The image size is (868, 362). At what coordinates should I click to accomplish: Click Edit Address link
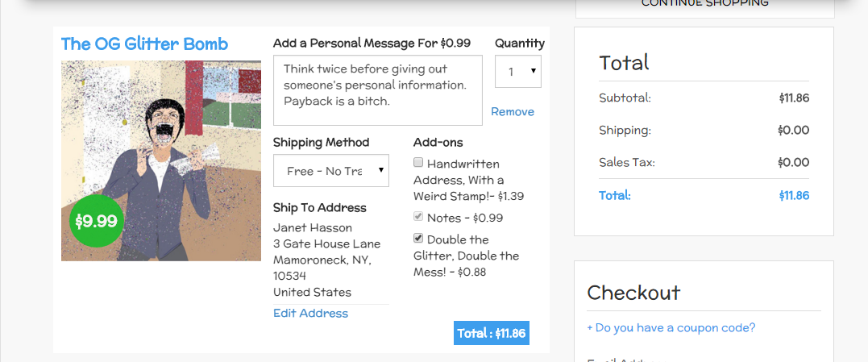pos(310,314)
